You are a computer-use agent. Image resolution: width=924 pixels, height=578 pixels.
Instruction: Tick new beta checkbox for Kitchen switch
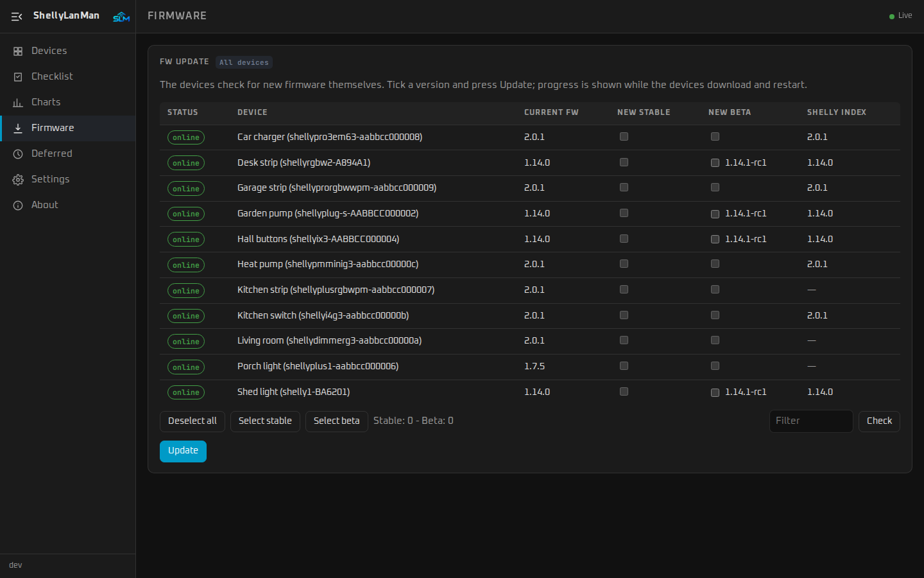715,315
